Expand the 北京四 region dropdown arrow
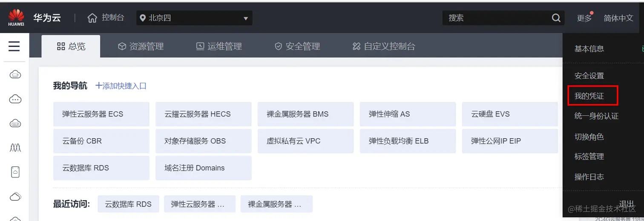 [x=245, y=18]
